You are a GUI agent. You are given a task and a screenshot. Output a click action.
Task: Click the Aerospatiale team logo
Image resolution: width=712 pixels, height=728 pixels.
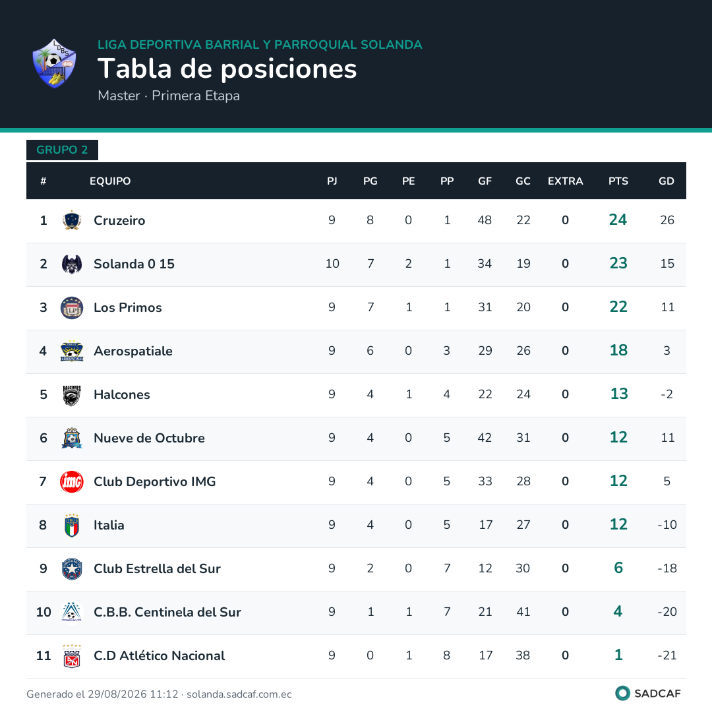pos(72,351)
